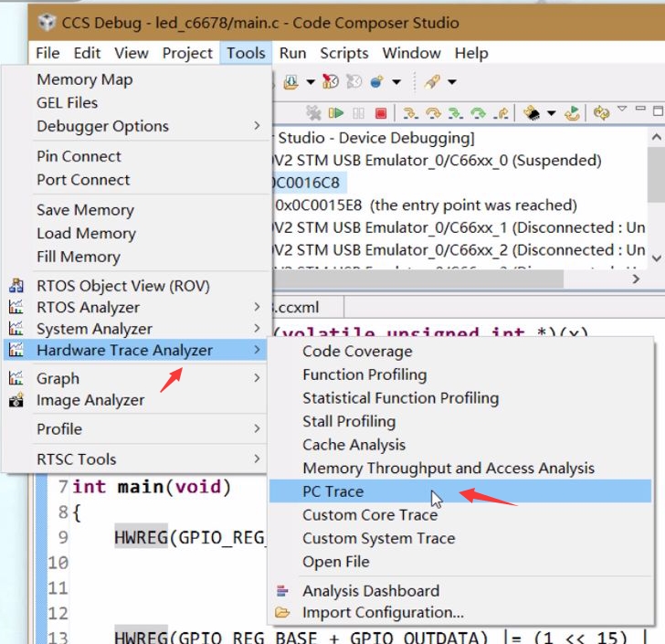Screen dimensions: 665x644
Task: Select Fill Memory
Action: [x=137, y=257]
